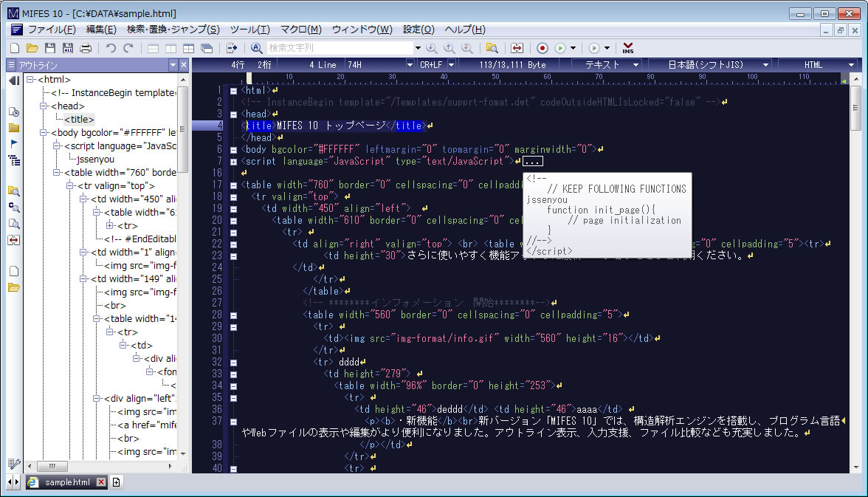Click the blue flag bookmark sidebar icon
Screen dimensions: 868x497
coord(14,143)
